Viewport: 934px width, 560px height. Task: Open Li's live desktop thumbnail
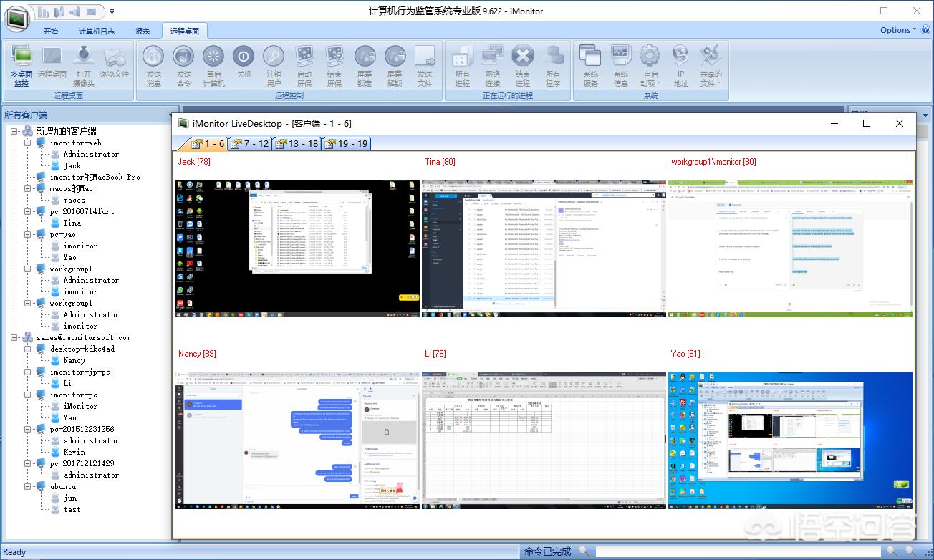(x=544, y=440)
